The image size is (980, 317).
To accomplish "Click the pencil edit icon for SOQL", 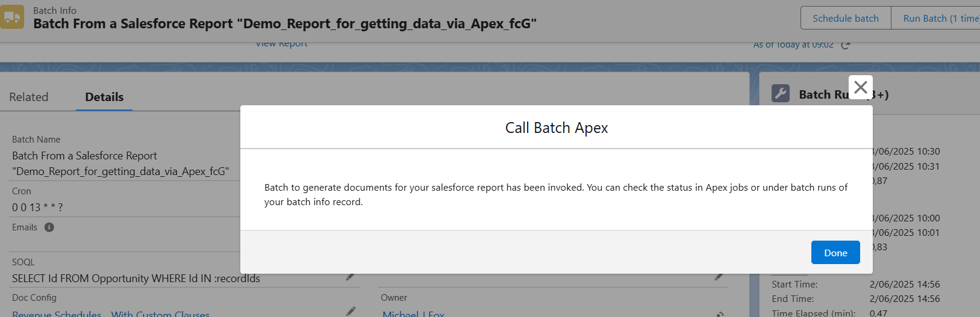I will click(x=350, y=277).
